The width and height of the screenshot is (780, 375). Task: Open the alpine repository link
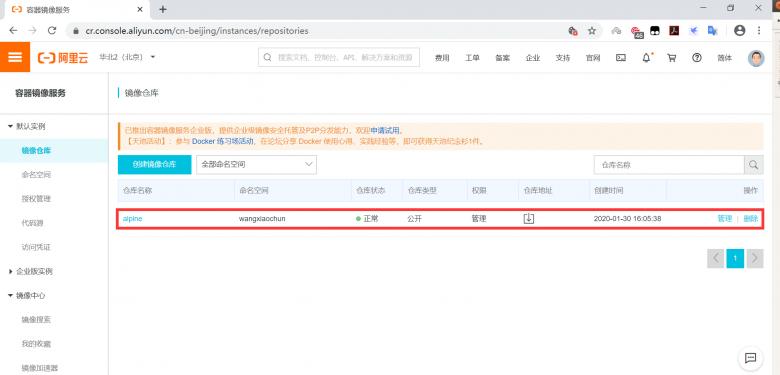[x=132, y=218]
